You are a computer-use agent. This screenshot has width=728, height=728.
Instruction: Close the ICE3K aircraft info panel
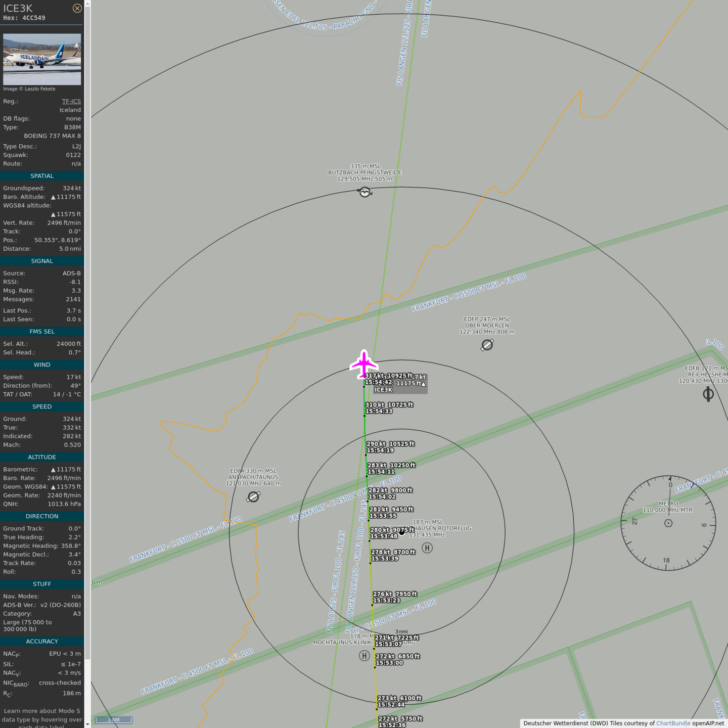click(x=77, y=8)
